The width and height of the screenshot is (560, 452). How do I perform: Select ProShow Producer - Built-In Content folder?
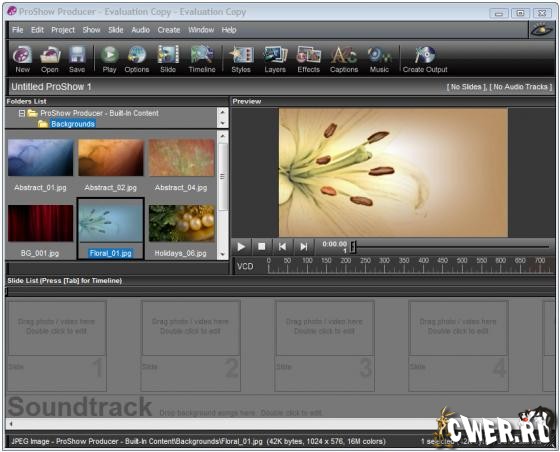(x=99, y=113)
